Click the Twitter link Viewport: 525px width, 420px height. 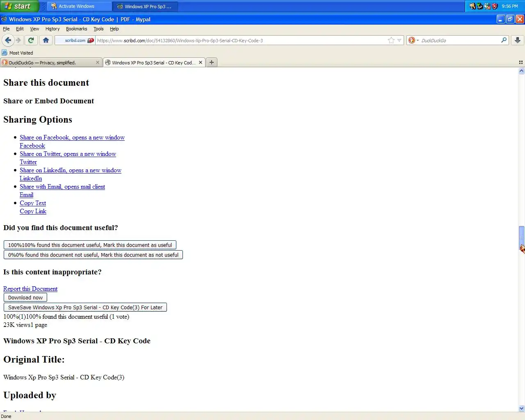point(28,162)
